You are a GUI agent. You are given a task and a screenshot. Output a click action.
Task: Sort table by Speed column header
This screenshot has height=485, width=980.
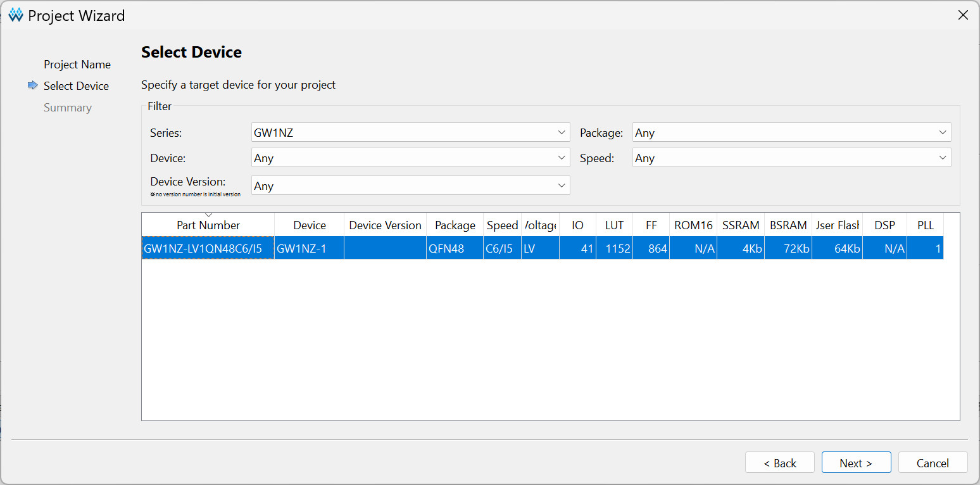(x=503, y=225)
